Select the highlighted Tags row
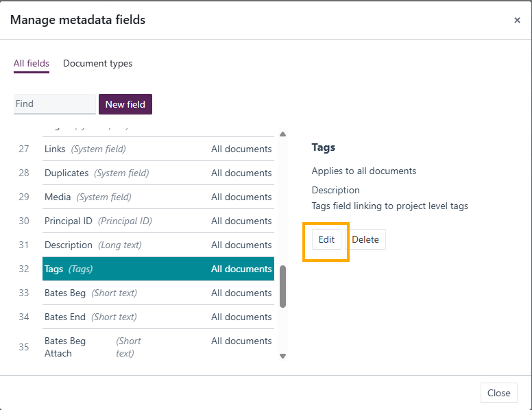 (x=158, y=269)
